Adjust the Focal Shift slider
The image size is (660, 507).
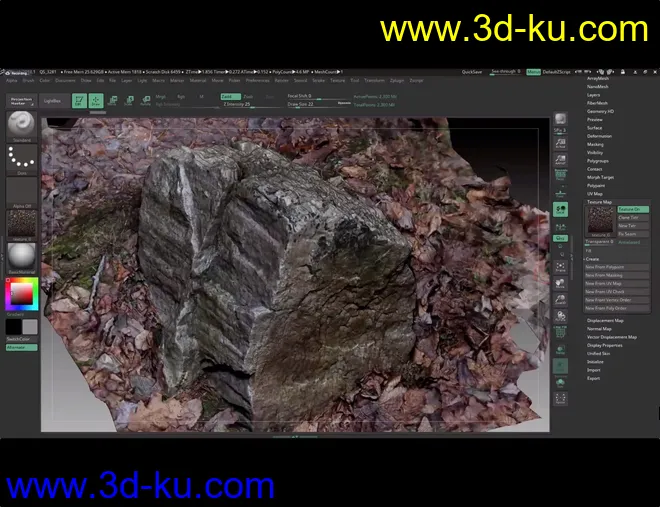click(319, 96)
